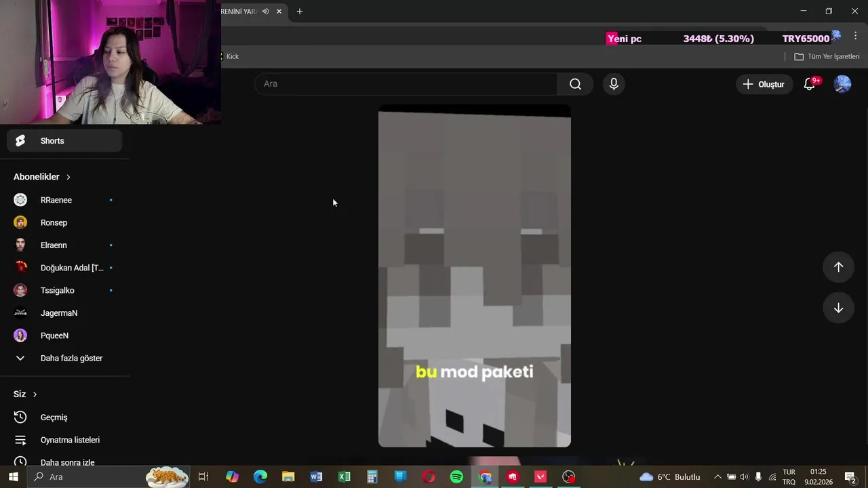Show hidden system tray icons
Image resolution: width=868 pixels, height=488 pixels.
(x=717, y=477)
